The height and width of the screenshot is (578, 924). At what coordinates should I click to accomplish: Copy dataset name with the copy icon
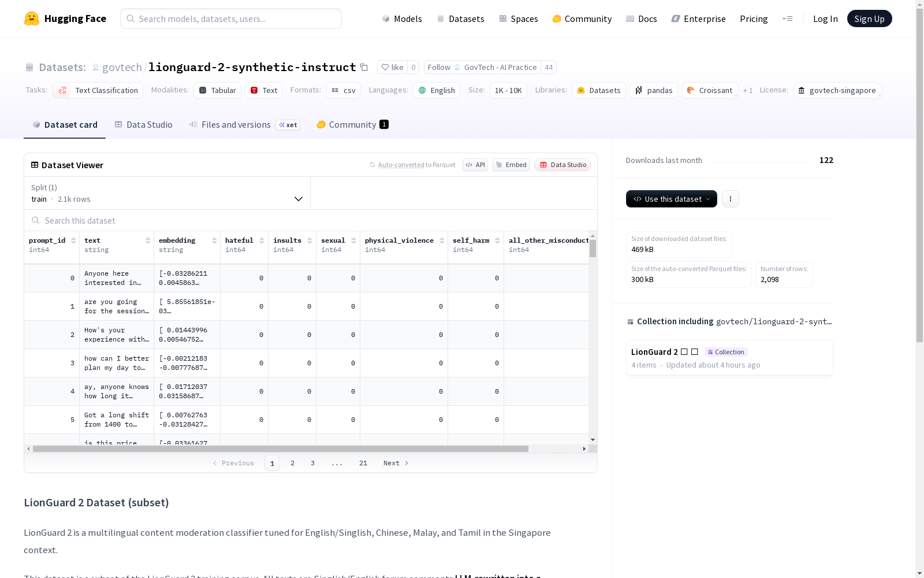(364, 67)
